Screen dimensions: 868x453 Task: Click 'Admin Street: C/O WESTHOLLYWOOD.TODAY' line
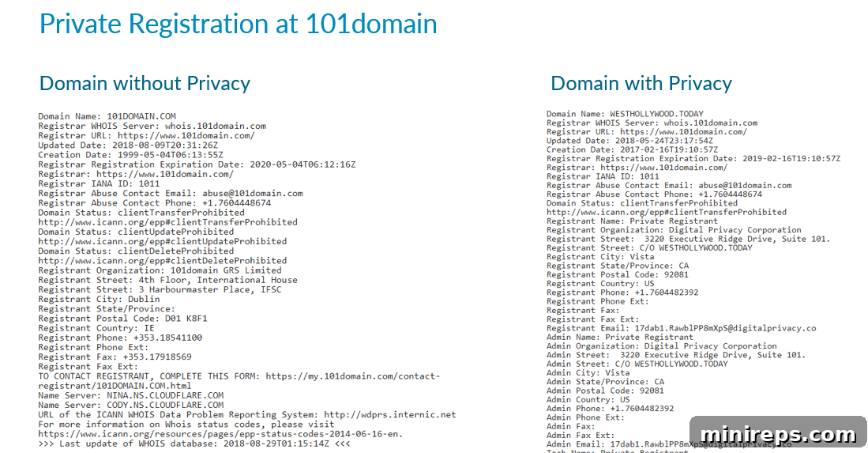(637, 364)
